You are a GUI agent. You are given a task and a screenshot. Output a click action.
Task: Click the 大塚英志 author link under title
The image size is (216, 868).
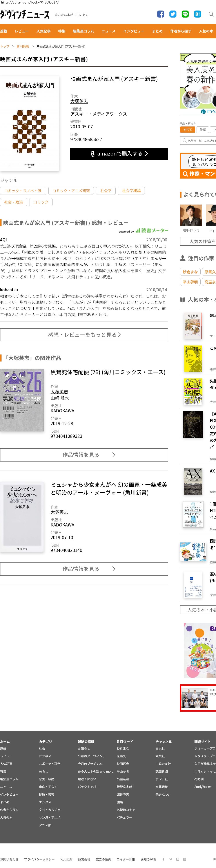click(x=79, y=101)
